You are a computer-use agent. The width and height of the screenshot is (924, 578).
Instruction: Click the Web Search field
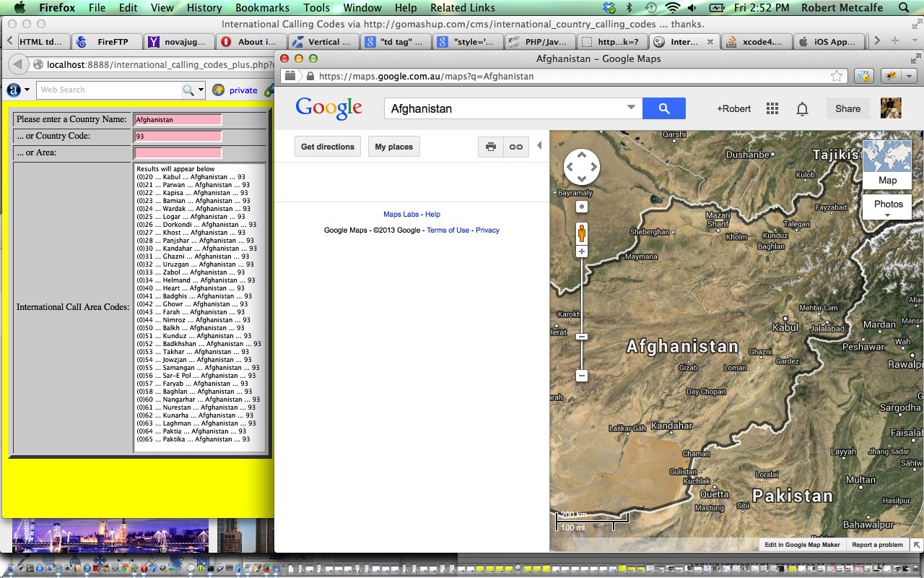[x=108, y=90]
